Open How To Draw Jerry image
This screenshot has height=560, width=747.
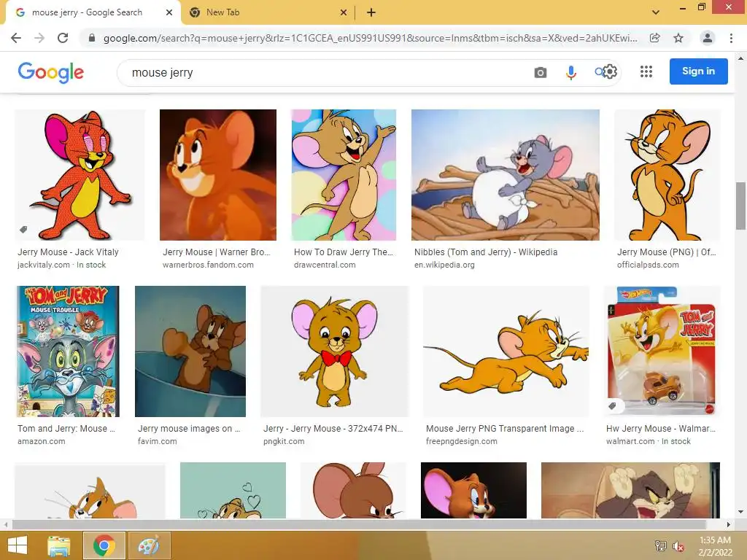click(344, 175)
